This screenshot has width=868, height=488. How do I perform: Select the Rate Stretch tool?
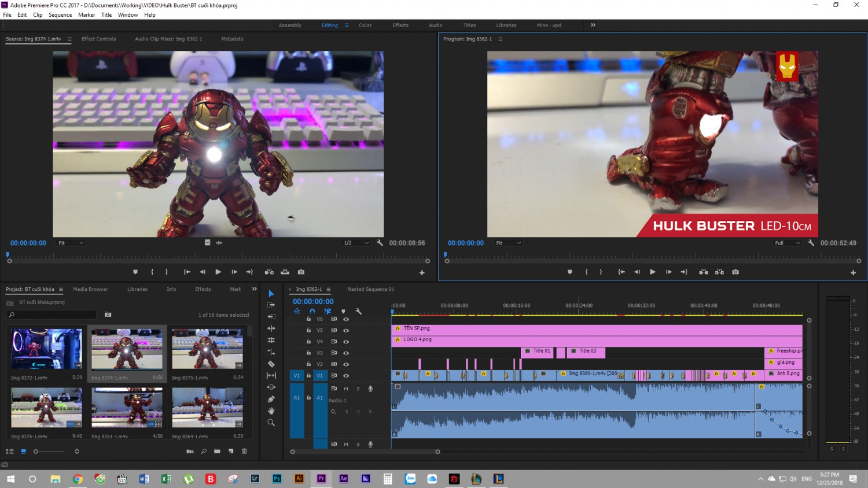point(271,352)
